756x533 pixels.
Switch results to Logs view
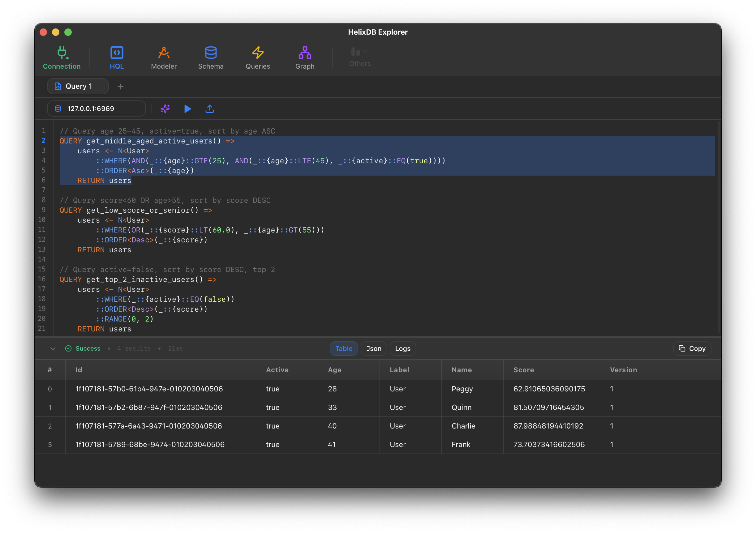(x=403, y=348)
